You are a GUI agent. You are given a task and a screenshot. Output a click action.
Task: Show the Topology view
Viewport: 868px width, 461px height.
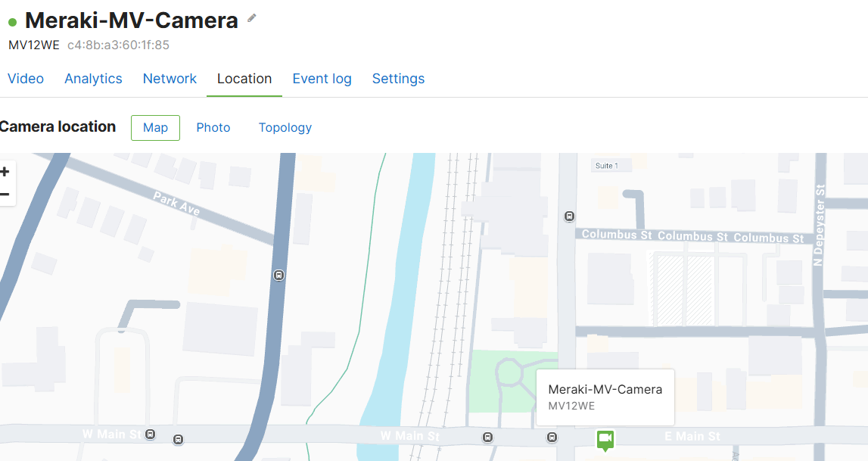pyautogui.click(x=285, y=128)
